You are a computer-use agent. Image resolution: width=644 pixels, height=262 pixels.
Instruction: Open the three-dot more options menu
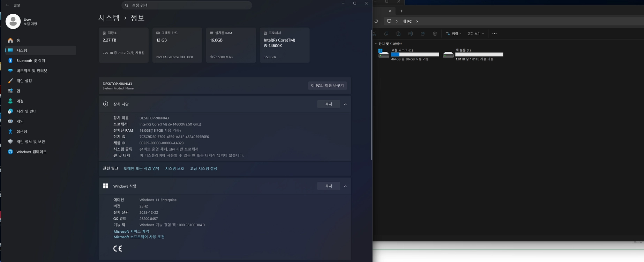tap(494, 34)
